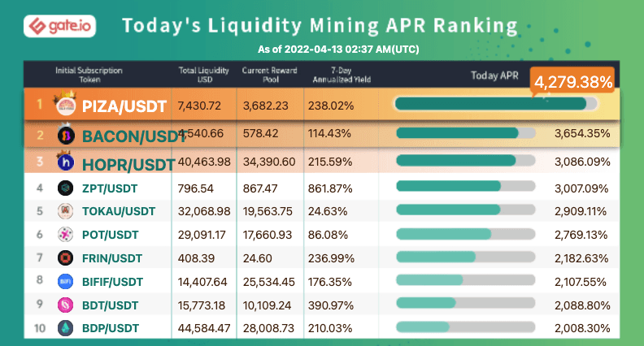The width and height of the screenshot is (644, 346).
Task: Click yield value 114.43%
Action: 329,133
